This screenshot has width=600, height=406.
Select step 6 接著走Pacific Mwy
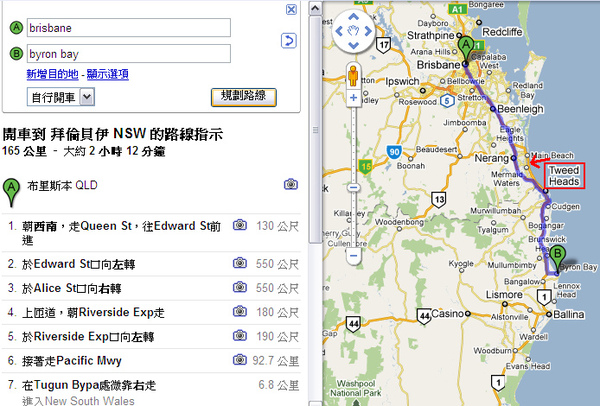151,360
